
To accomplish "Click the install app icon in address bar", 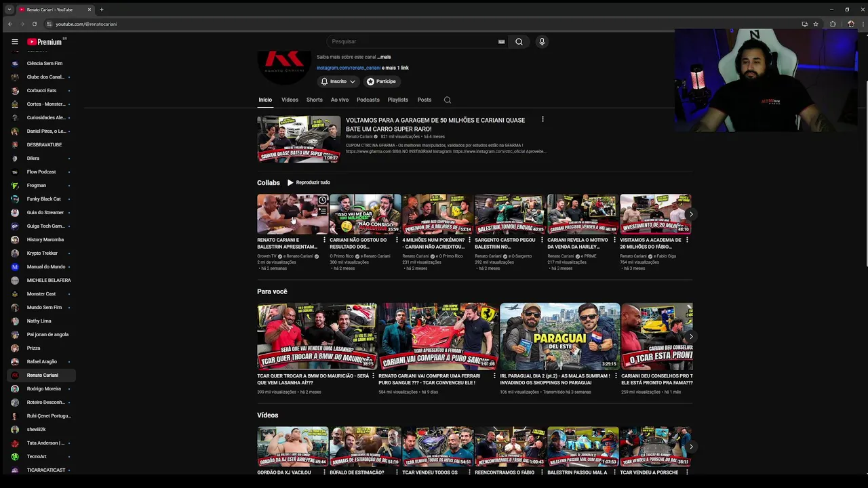I will pos(804,24).
